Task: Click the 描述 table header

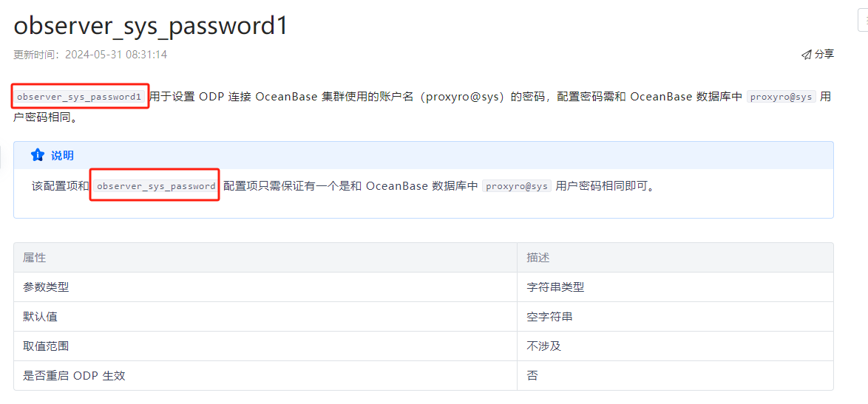Action: click(x=675, y=258)
